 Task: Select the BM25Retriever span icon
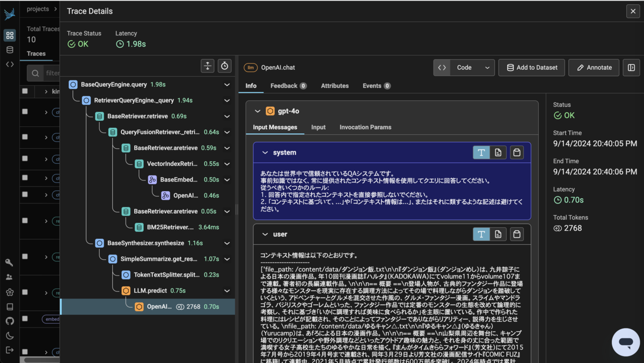139,227
